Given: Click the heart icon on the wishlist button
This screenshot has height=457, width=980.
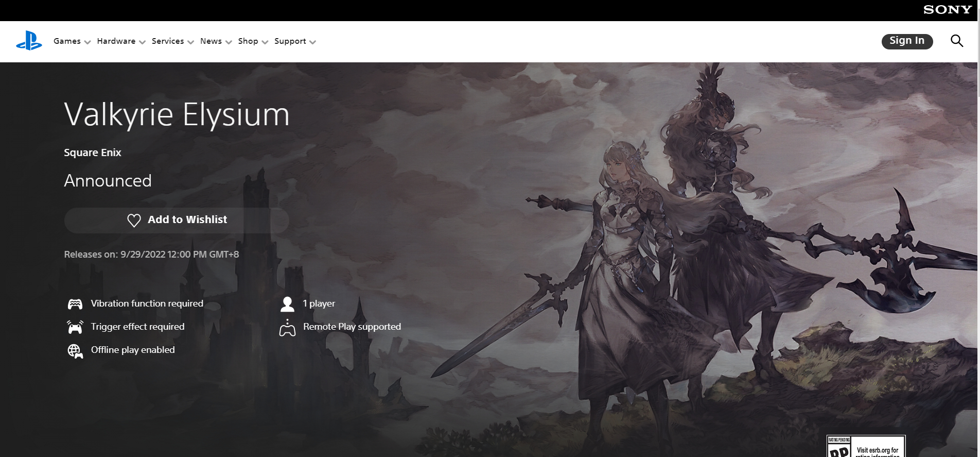Looking at the screenshot, I should [x=134, y=220].
